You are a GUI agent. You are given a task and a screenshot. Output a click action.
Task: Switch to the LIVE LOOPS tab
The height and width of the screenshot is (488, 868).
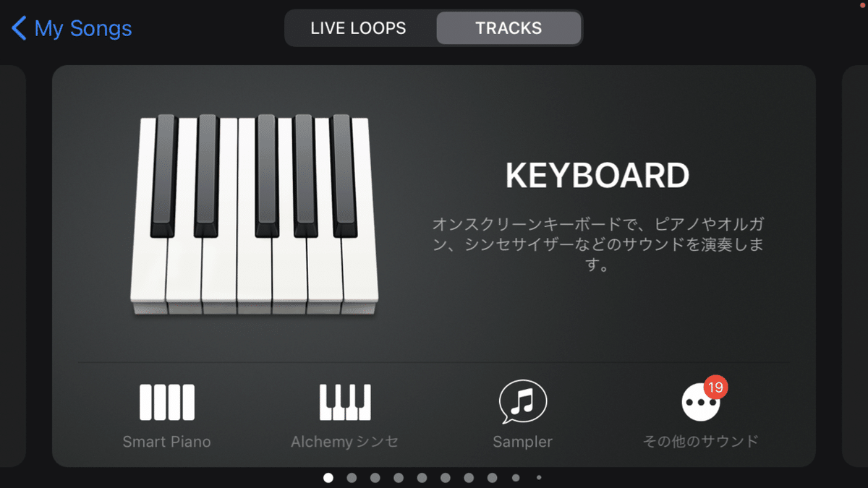(359, 28)
